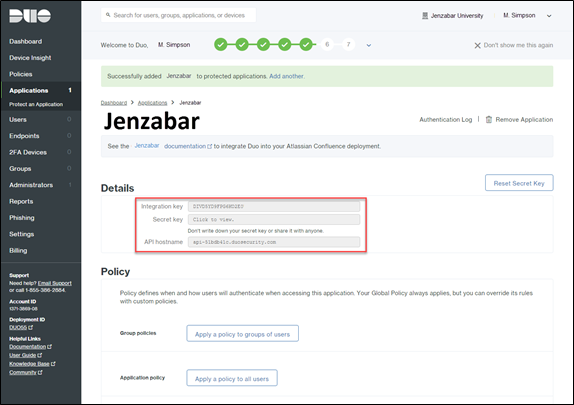
Task: Reveal the Secret key field
Action: 274,219
